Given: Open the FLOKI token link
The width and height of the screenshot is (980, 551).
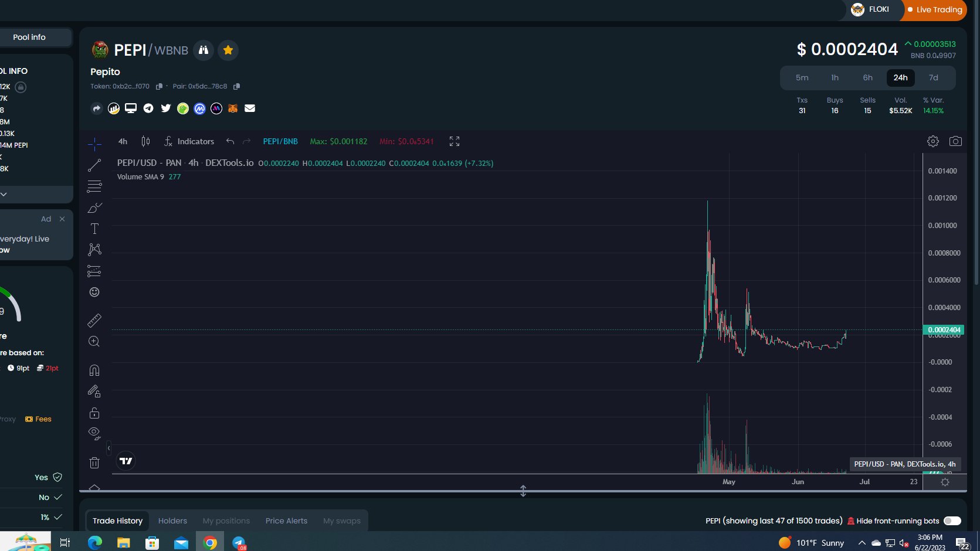Looking at the screenshot, I should point(870,9).
